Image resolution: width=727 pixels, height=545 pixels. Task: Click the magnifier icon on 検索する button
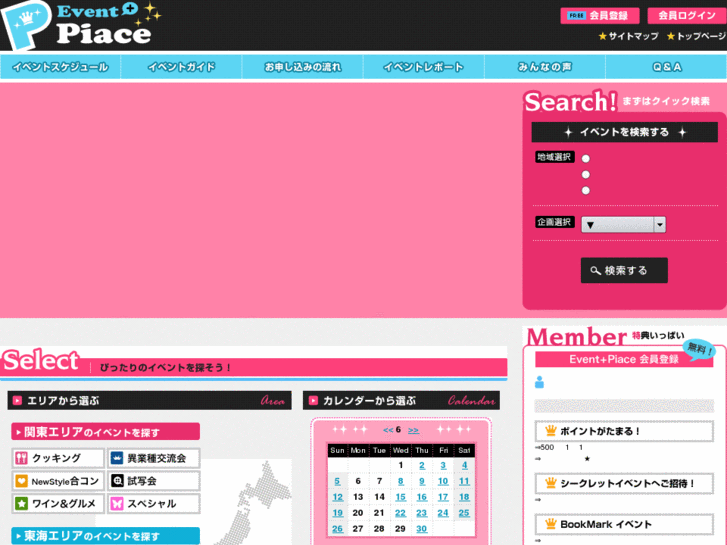pyautogui.click(x=595, y=270)
